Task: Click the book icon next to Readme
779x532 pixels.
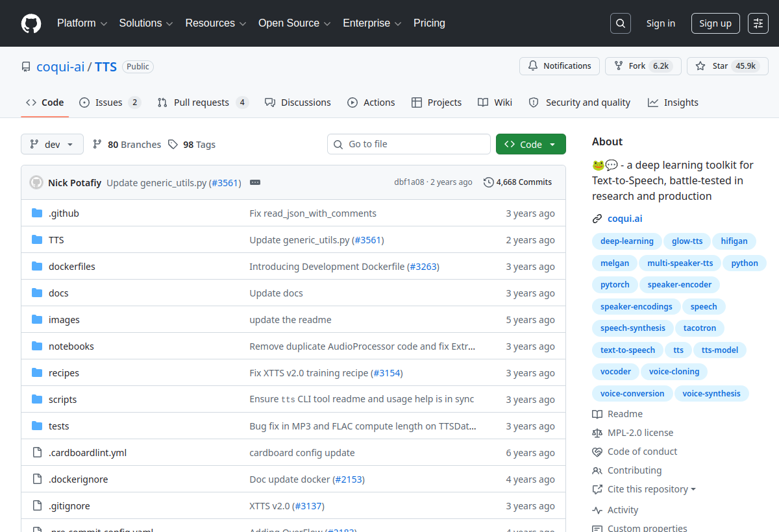Action: pos(597,414)
